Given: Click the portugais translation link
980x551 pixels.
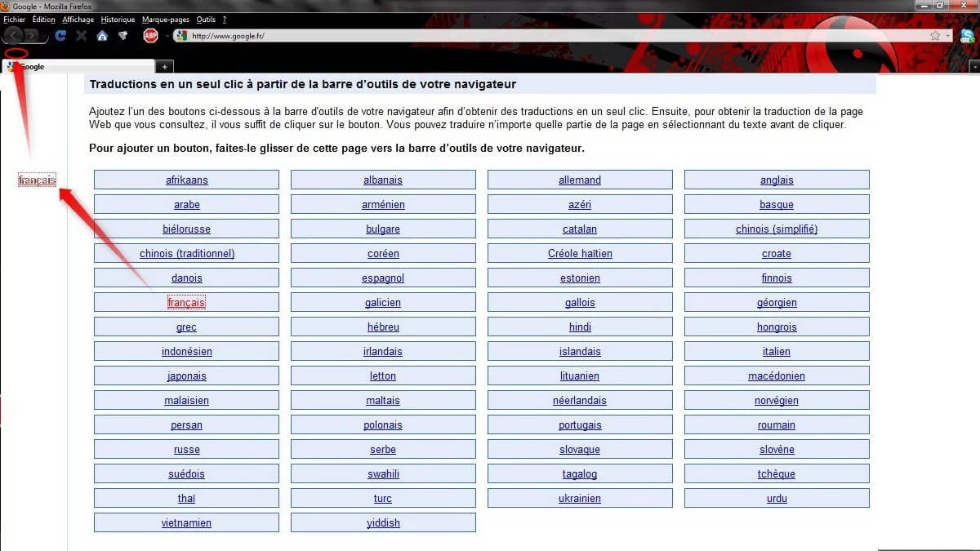Looking at the screenshot, I should (580, 425).
